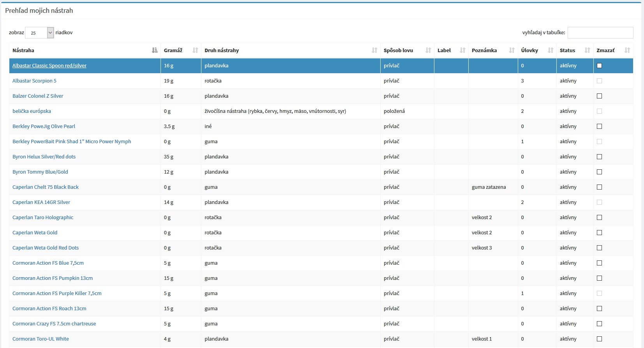Click catch count 3 for Albastar Scorpion 5
The height and width of the screenshot is (348, 644).
click(522, 81)
